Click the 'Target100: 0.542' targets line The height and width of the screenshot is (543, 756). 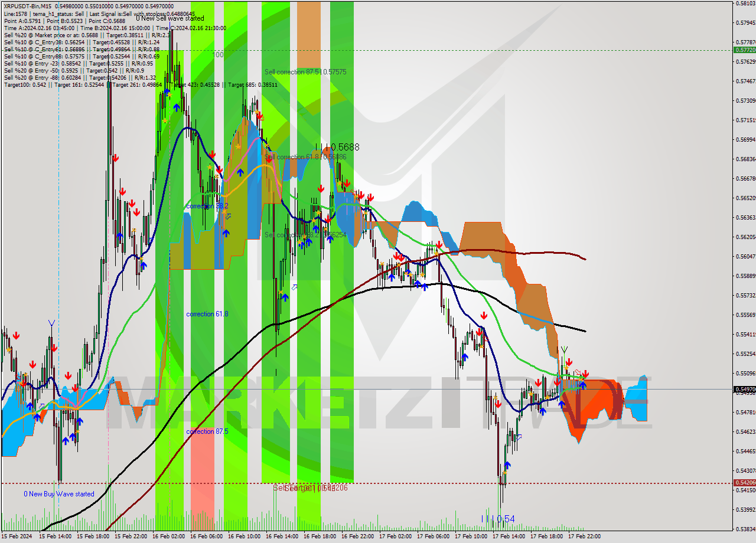point(141,84)
